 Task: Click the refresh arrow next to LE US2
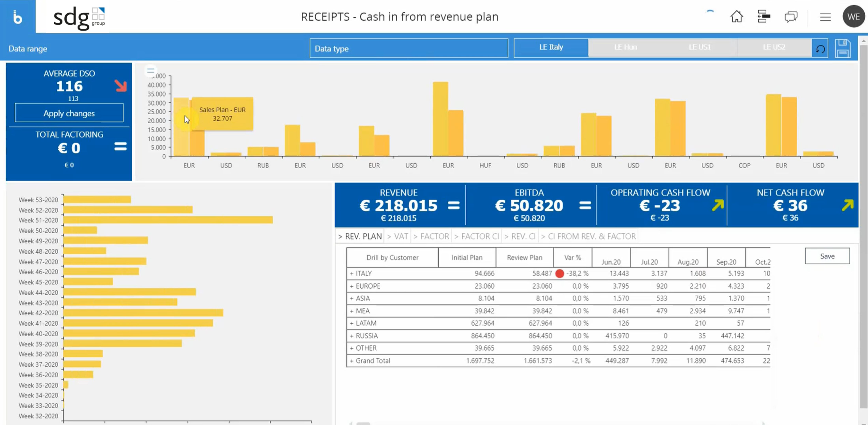pyautogui.click(x=820, y=49)
